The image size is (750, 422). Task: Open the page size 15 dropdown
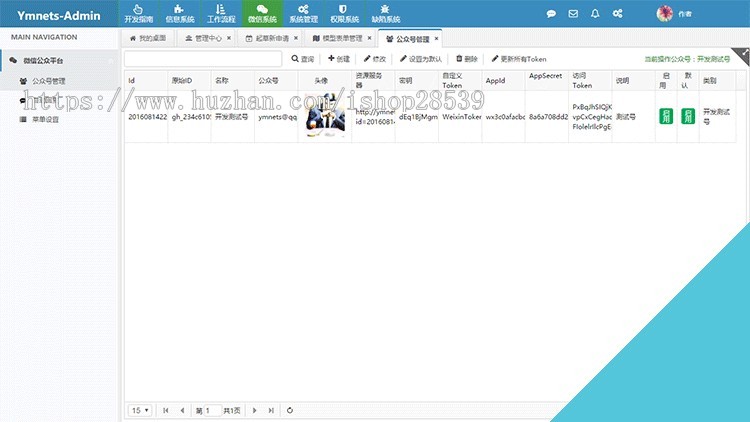point(140,411)
